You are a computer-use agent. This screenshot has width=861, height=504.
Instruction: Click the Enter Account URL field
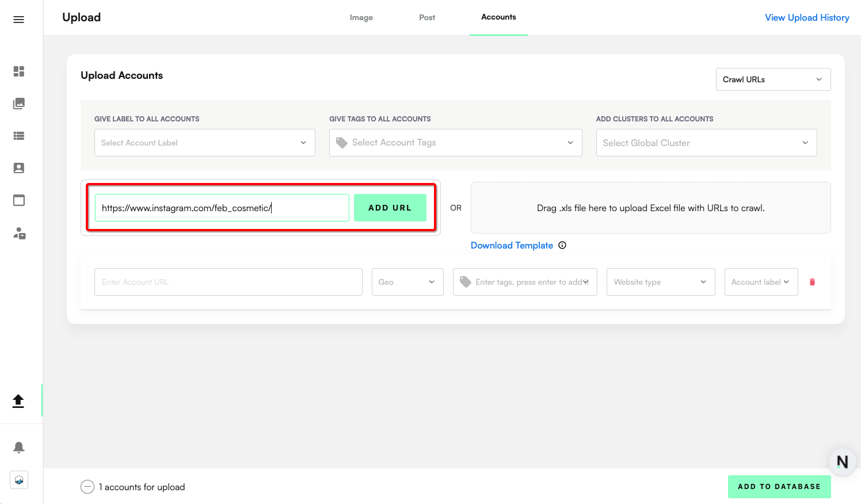coord(228,282)
